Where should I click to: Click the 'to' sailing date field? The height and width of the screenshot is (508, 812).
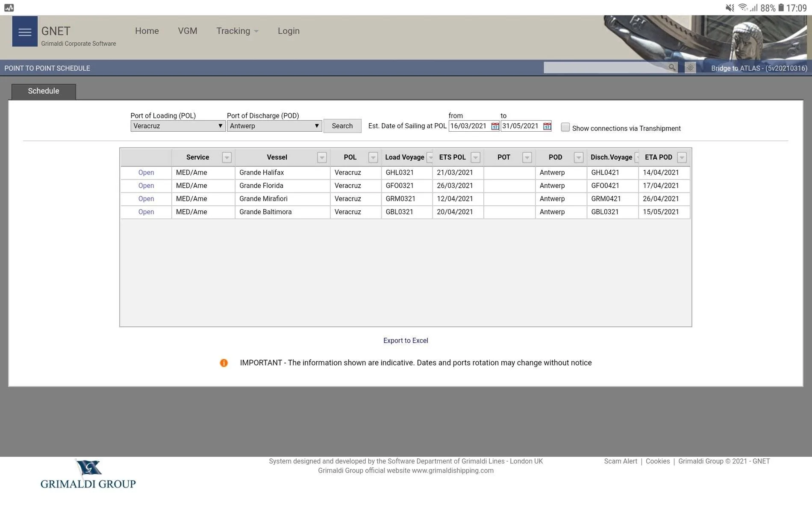(x=521, y=126)
